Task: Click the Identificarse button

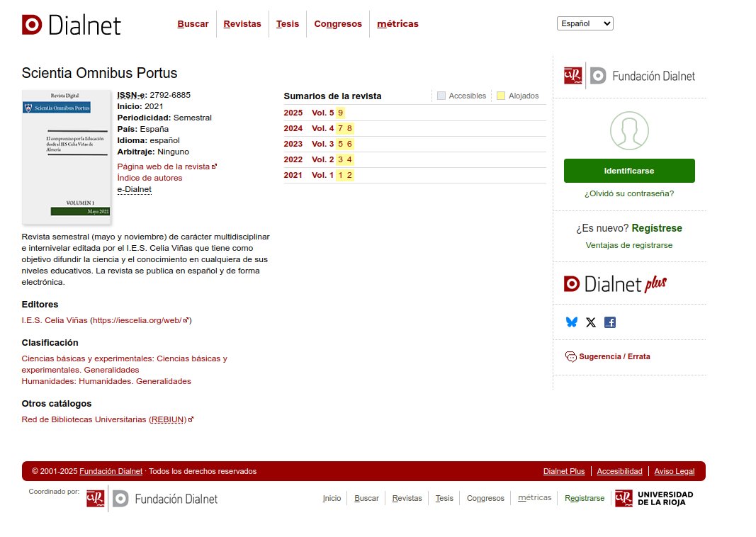Action: 629,171
